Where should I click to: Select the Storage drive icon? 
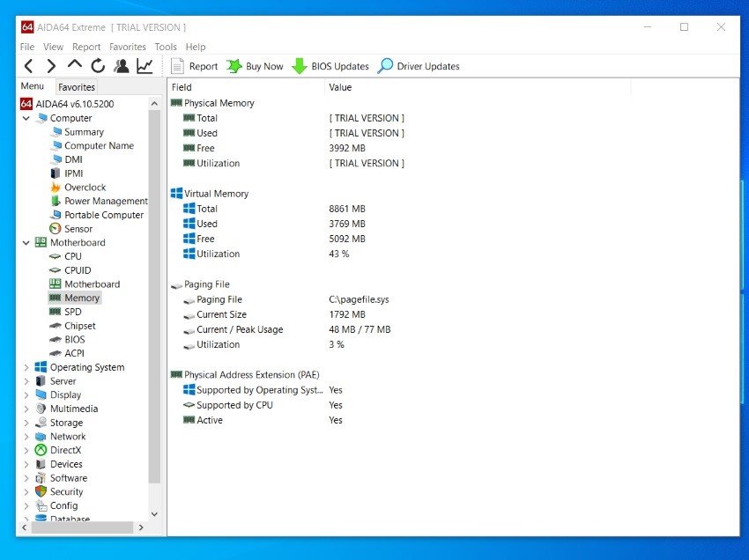(41, 423)
